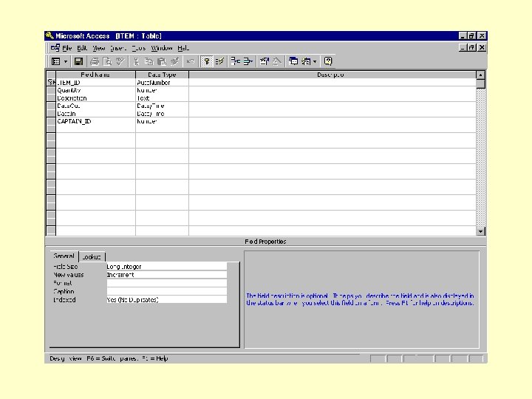Open the Window menu
Image resolution: width=532 pixels, height=399 pixels.
[x=162, y=48]
